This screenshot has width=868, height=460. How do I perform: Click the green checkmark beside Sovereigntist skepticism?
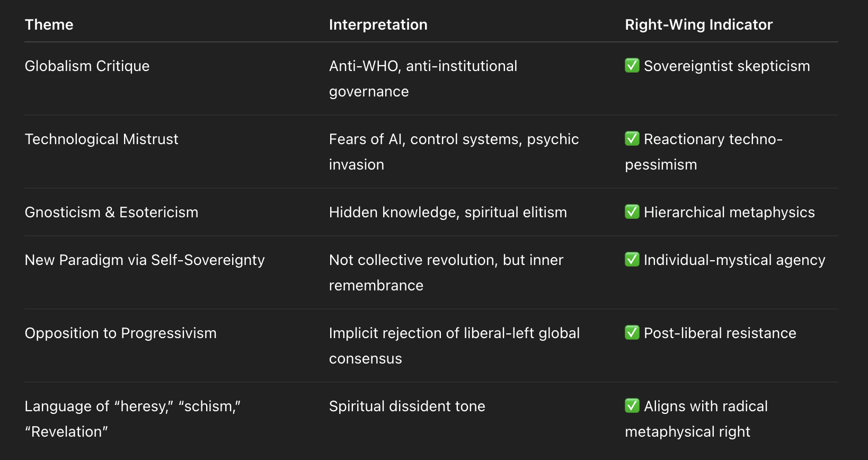[632, 65]
